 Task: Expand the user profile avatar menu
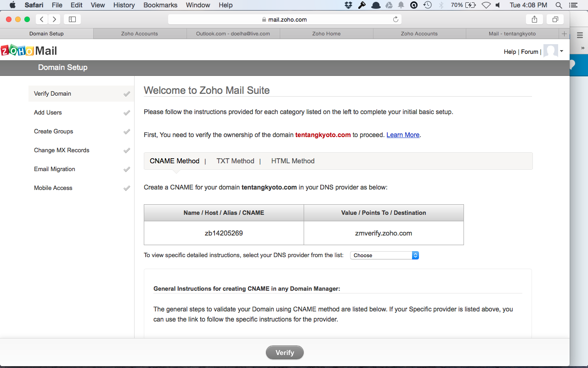click(554, 52)
